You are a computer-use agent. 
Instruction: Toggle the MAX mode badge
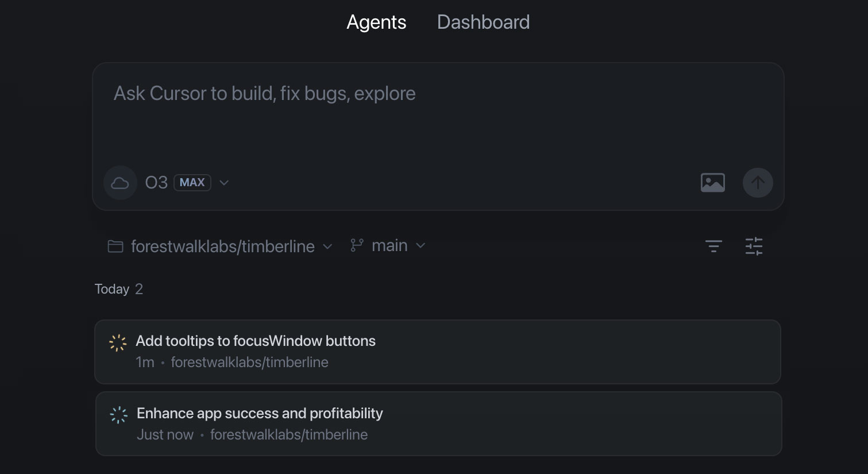click(x=192, y=183)
